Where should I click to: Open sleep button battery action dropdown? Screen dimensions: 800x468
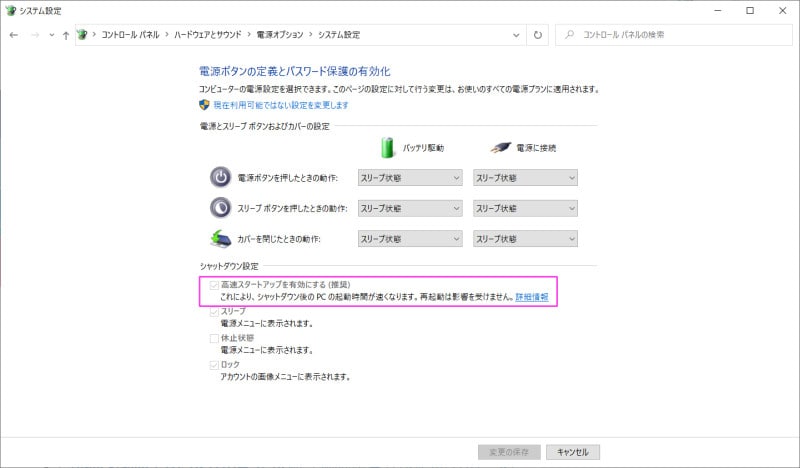(x=410, y=208)
